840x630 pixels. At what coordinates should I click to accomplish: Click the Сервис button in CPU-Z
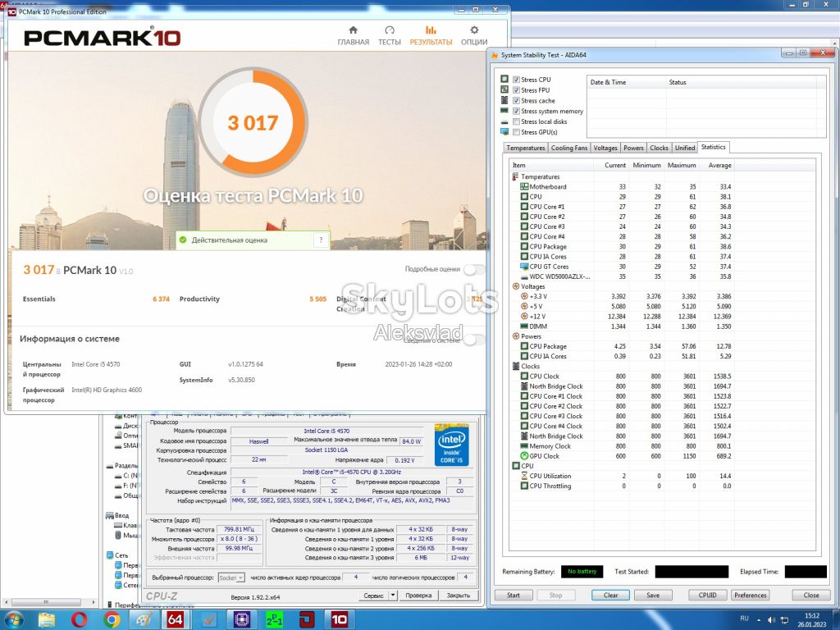373,596
